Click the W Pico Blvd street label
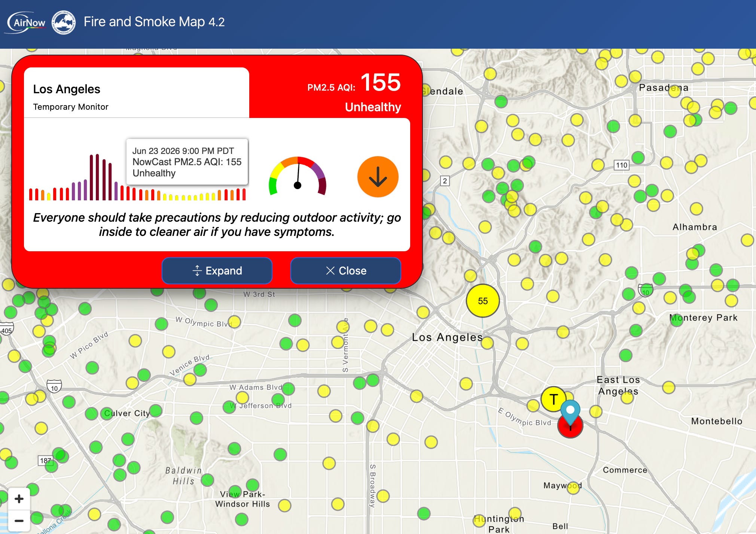 pyautogui.click(x=89, y=345)
